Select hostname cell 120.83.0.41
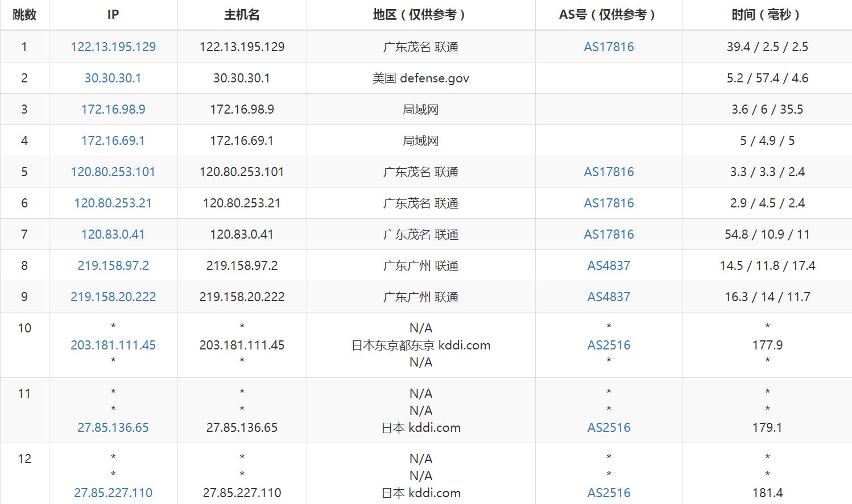The image size is (852, 504). (x=242, y=234)
